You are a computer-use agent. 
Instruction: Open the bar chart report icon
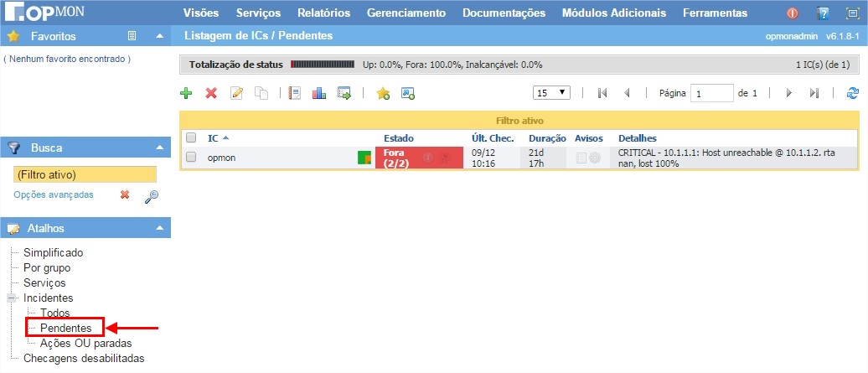[x=318, y=94]
